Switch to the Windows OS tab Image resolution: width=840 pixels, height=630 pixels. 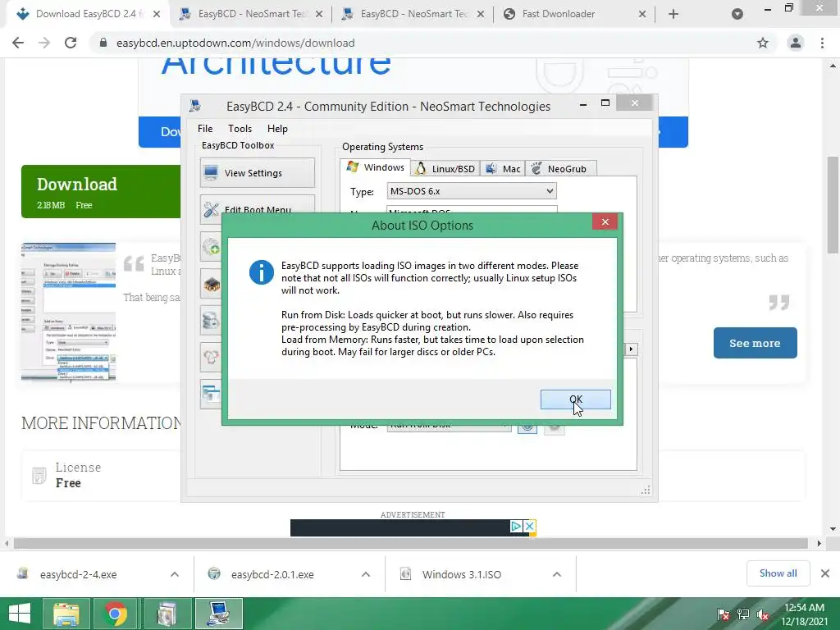[376, 167]
